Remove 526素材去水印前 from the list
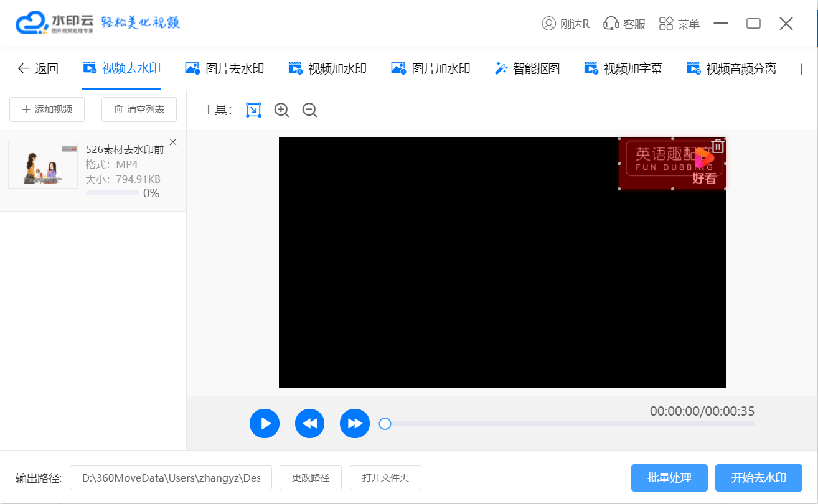 click(173, 142)
